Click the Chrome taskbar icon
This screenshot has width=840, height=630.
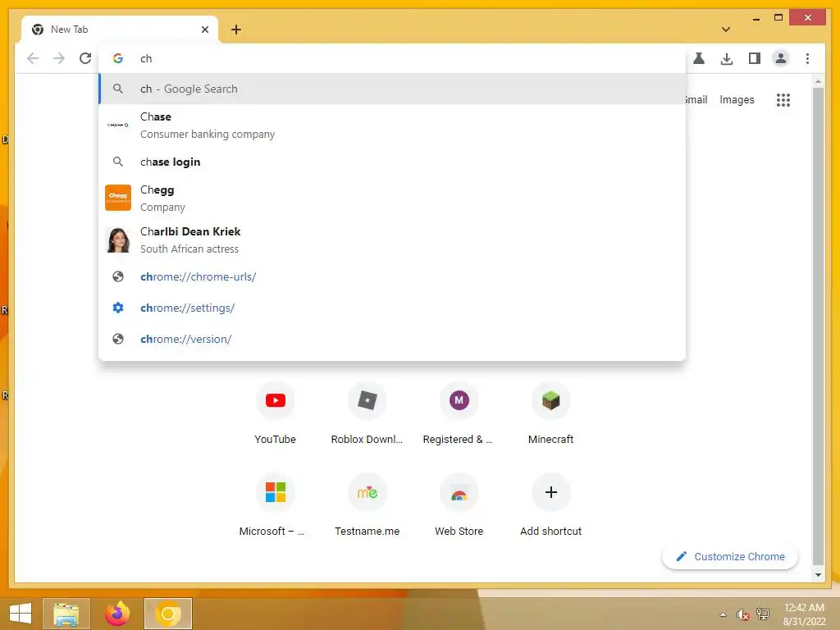click(167, 614)
